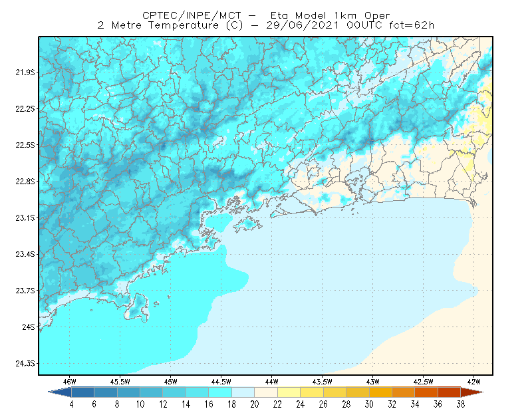Click the 21.9S latitude label

[x=25, y=72]
